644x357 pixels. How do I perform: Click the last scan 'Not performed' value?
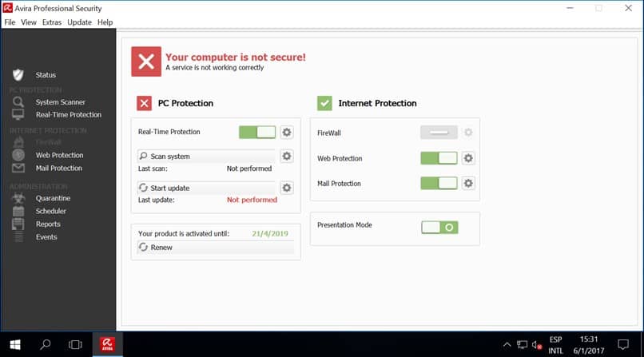coord(249,169)
